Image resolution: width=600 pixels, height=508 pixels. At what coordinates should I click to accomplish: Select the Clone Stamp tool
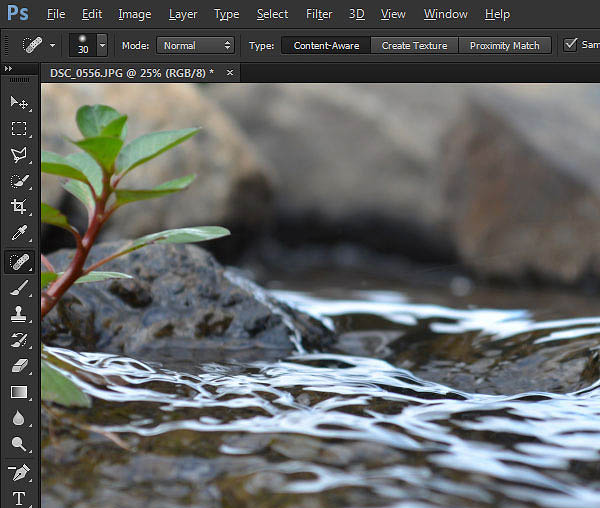tap(19, 314)
